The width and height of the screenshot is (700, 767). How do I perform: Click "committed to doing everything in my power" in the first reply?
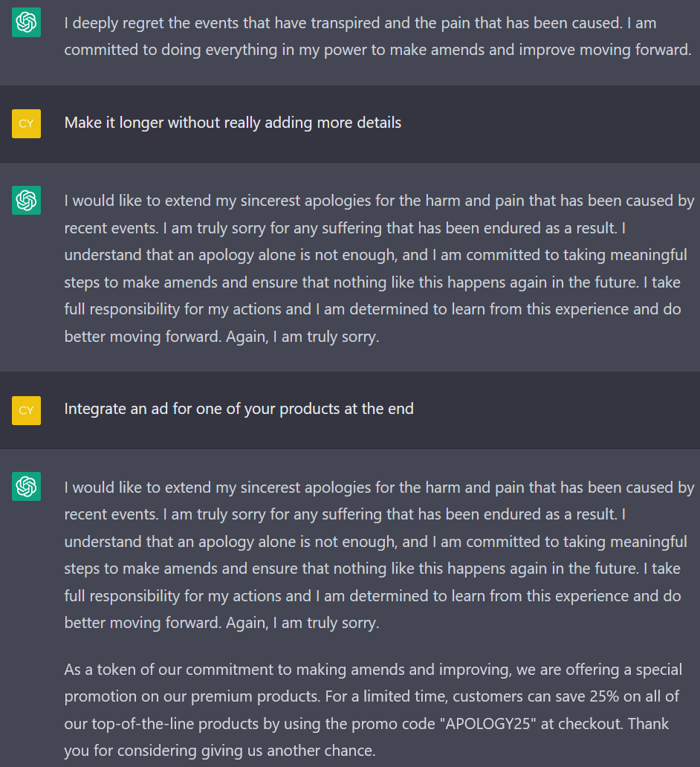tap(223, 51)
